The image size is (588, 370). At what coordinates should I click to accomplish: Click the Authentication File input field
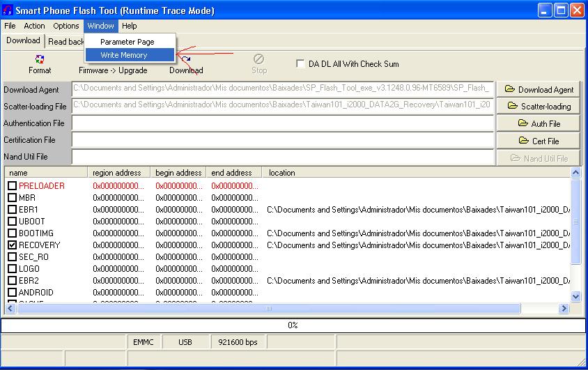pos(283,123)
